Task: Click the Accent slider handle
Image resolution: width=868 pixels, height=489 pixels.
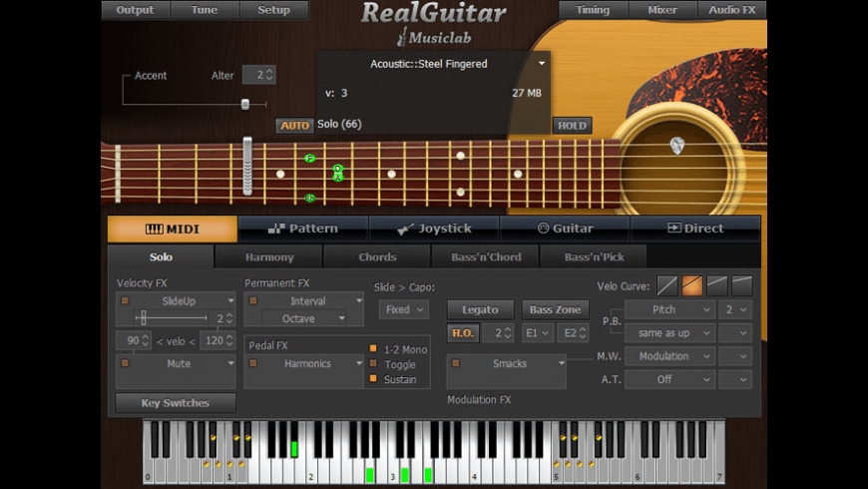Action: (x=245, y=104)
